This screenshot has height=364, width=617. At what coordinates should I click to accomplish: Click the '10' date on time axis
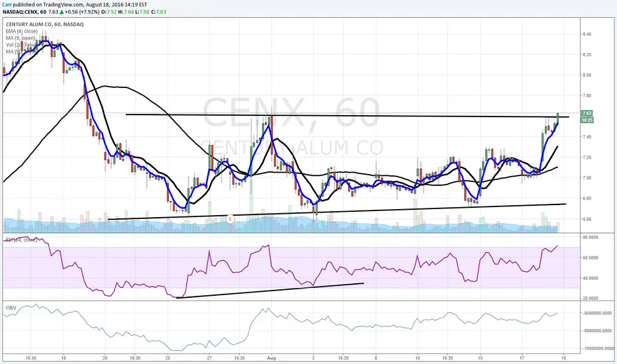418,358
